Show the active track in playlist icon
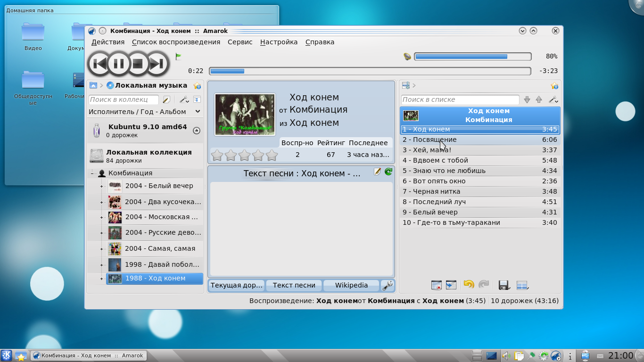The width and height of the screenshot is (644, 362). tap(451, 285)
